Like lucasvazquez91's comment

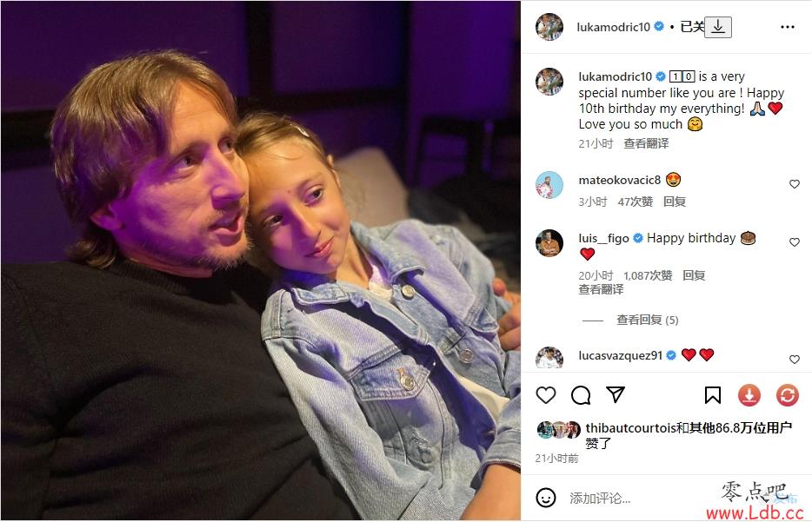(795, 359)
